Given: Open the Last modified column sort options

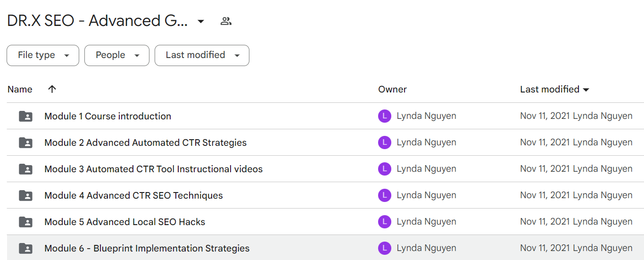Looking at the screenshot, I should point(555,89).
